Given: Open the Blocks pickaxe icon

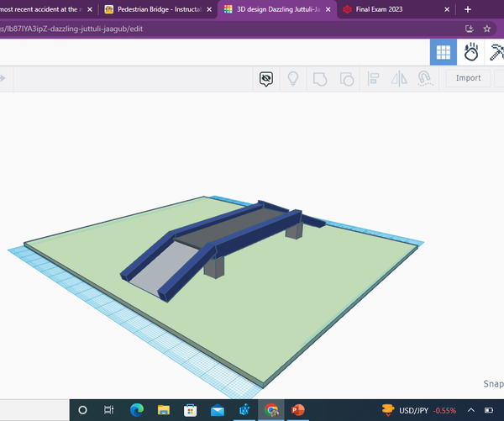Looking at the screenshot, I should pos(496,52).
